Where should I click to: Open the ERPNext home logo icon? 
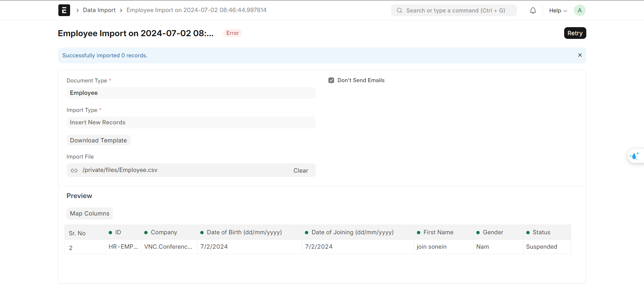tap(64, 10)
